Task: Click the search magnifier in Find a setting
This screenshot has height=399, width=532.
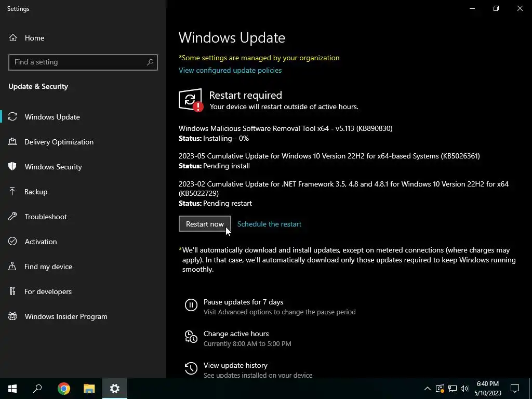Action: coord(150,62)
